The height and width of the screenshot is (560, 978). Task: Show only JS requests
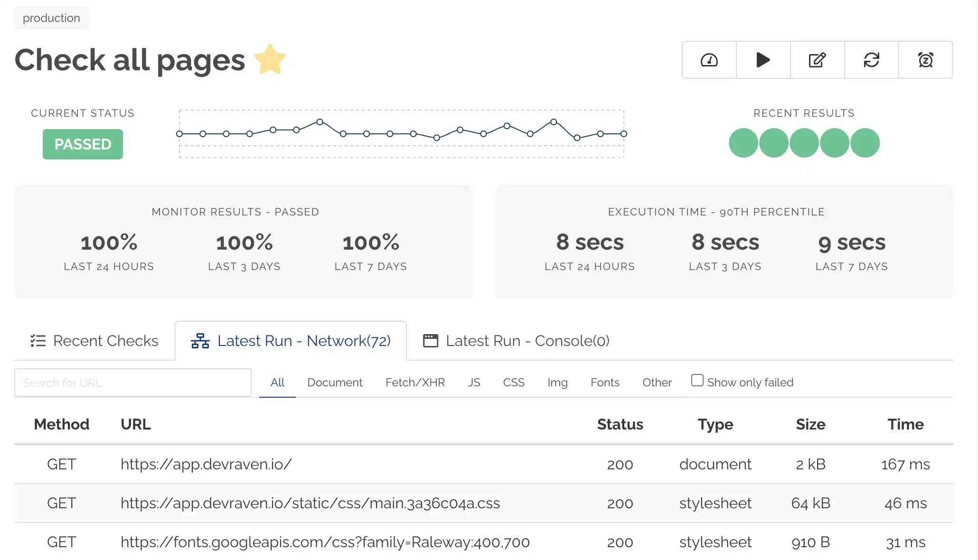point(474,383)
